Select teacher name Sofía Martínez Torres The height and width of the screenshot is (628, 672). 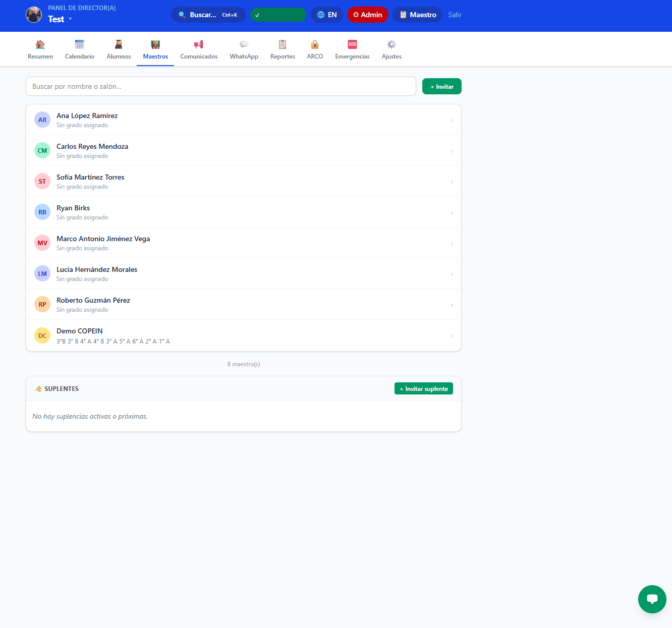coord(90,177)
